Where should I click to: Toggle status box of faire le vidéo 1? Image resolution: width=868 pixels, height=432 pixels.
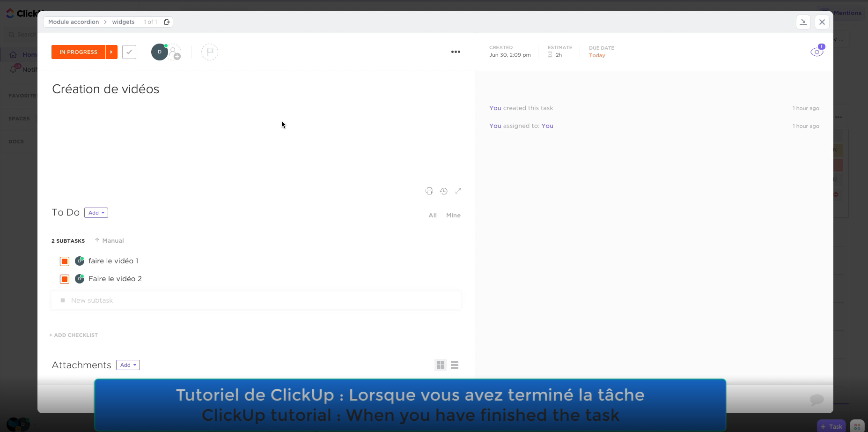click(x=65, y=261)
